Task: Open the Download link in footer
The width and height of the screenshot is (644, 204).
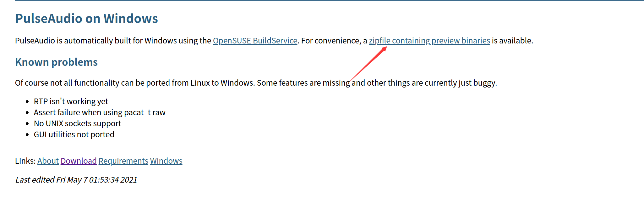Action: click(79, 161)
